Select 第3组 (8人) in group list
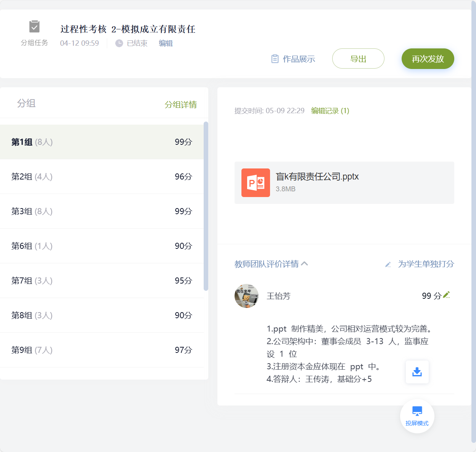Viewport: 476px width, 452px height. point(101,211)
